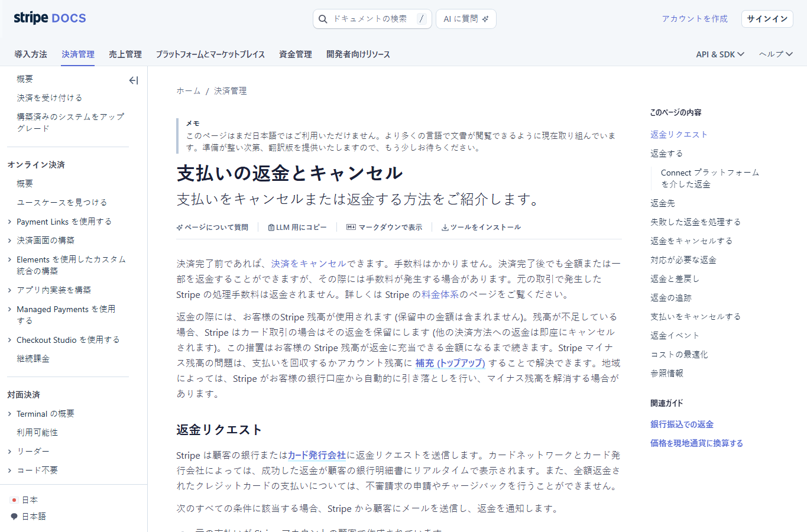
Task: Jump to 支払いをキャンセルする
Action: pyautogui.click(x=695, y=317)
